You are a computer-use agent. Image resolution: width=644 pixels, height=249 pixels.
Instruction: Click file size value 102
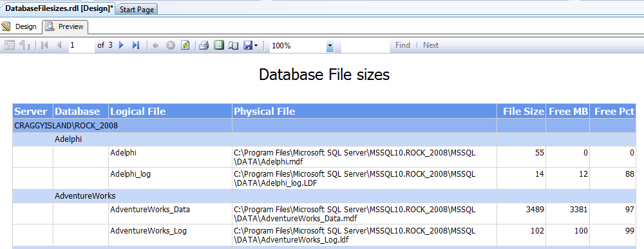coord(538,231)
